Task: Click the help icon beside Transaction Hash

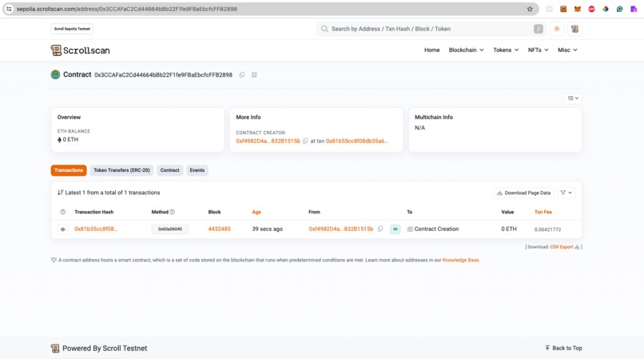Action: click(63, 212)
